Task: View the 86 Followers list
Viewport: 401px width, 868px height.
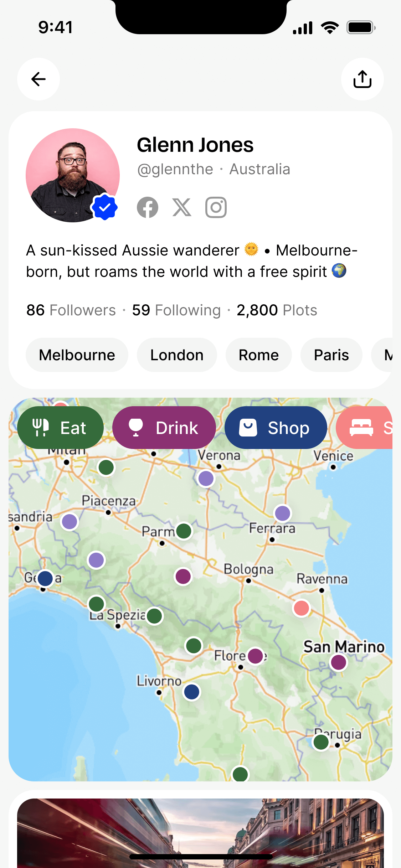Action: 71,310
